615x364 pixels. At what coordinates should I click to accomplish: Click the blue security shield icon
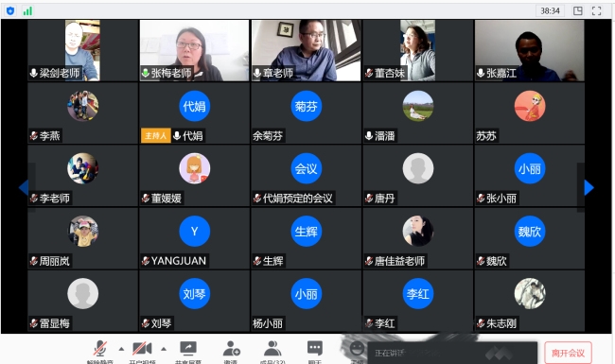point(10,11)
